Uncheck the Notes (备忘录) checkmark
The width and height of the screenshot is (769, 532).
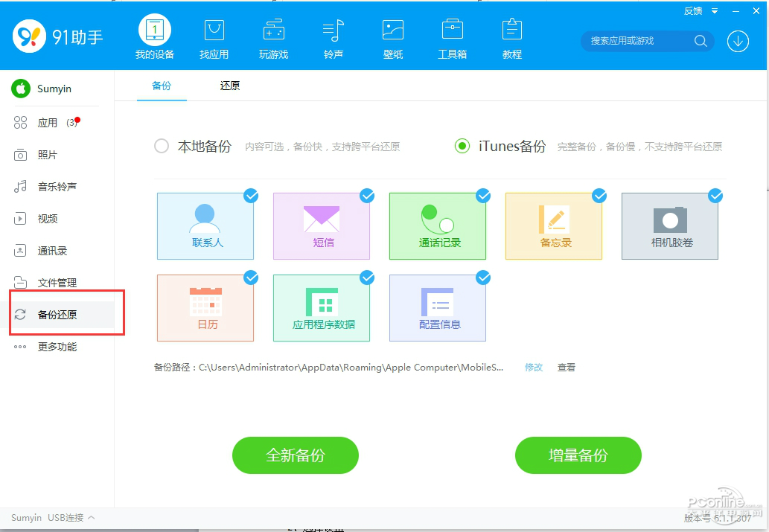tap(599, 196)
